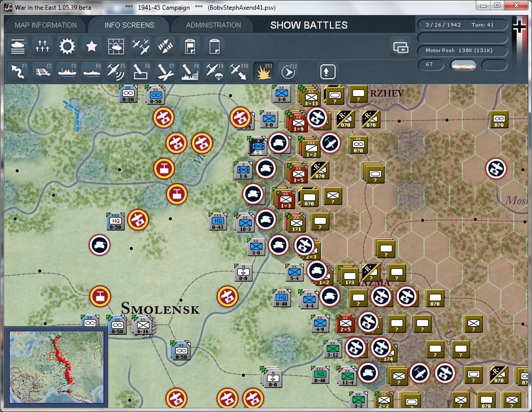Open the air doctrine planes icon
Image resolution: width=532 pixels, height=412 pixels.
pyautogui.click(x=141, y=47)
